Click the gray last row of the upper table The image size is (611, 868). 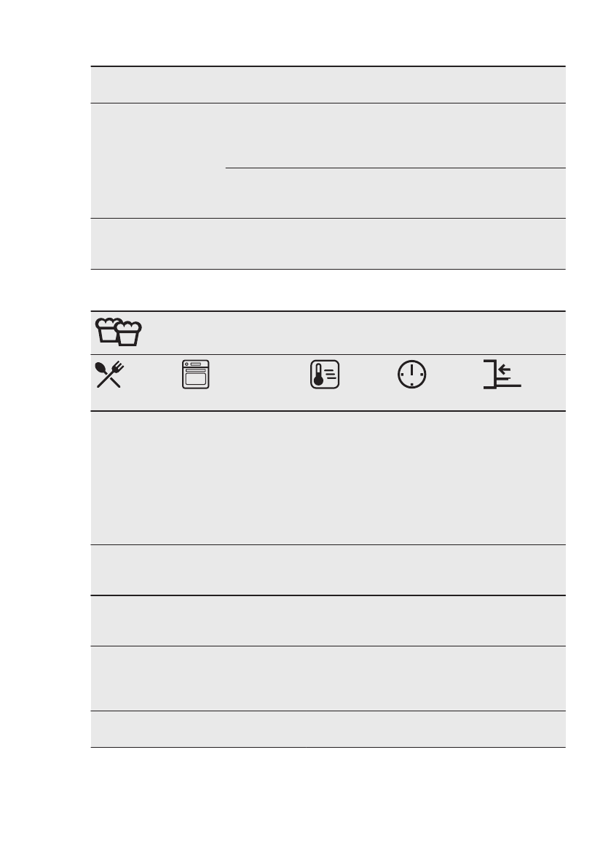(x=328, y=244)
